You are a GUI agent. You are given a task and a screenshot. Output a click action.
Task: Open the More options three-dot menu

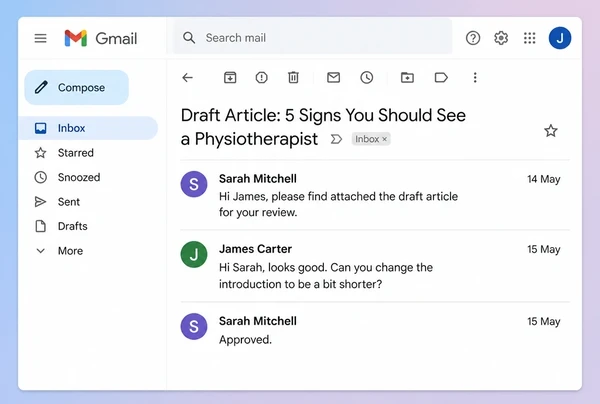(475, 78)
